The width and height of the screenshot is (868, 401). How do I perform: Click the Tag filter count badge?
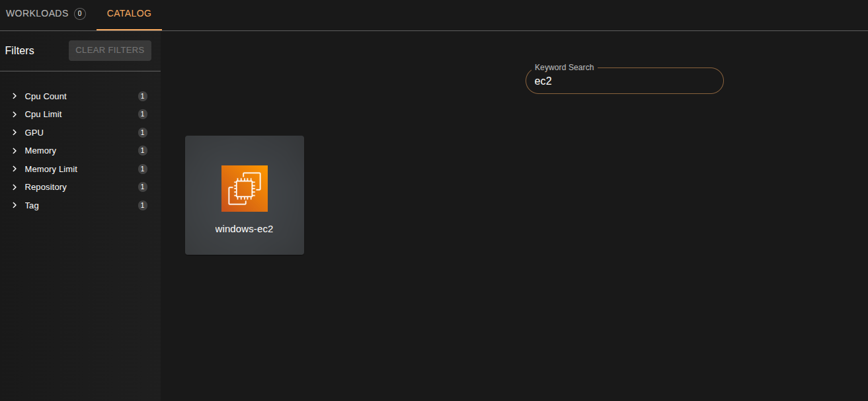coord(142,205)
